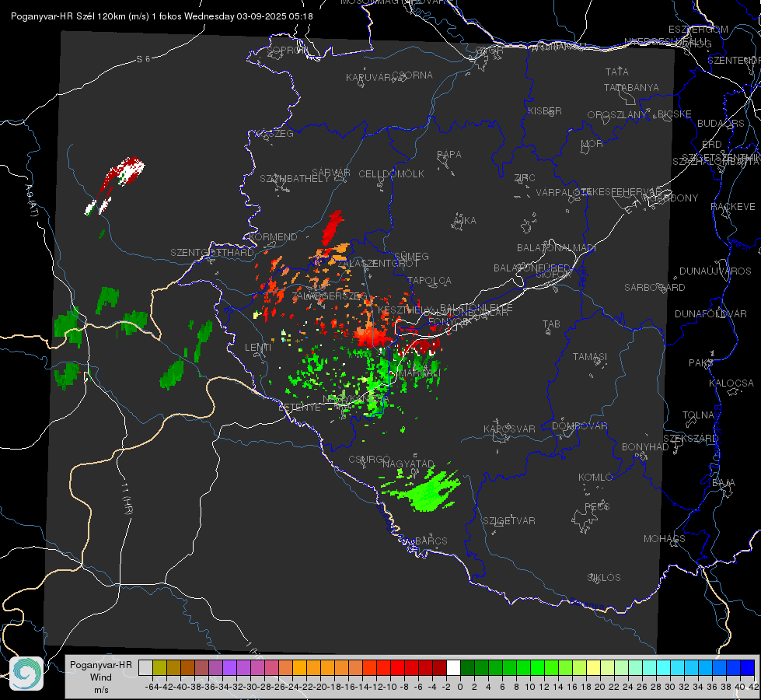The width and height of the screenshot is (761, 700).
Task: Click the SARBOGARD label
Action: point(655,288)
